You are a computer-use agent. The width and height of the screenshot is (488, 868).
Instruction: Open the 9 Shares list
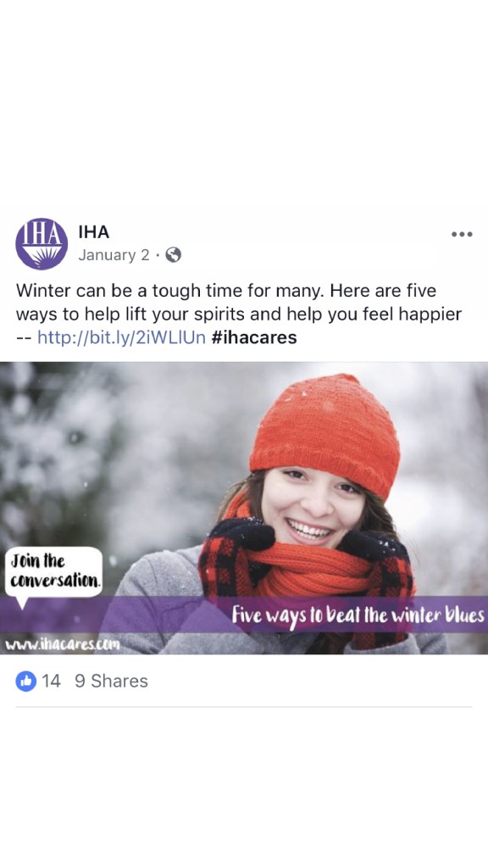click(x=111, y=681)
